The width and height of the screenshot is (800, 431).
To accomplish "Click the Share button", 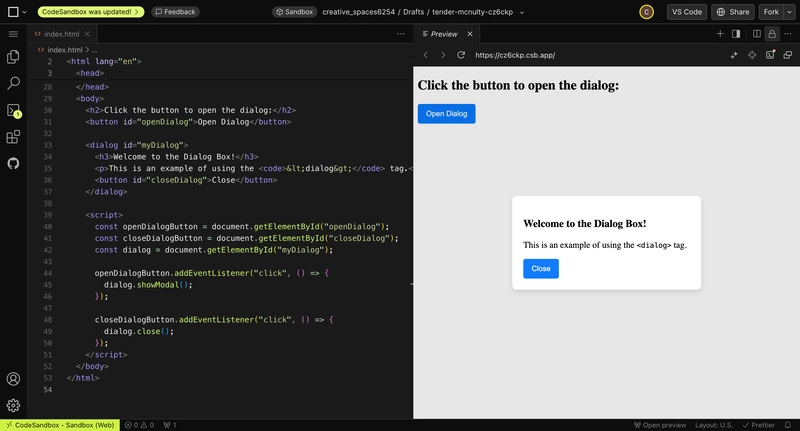I will point(733,12).
